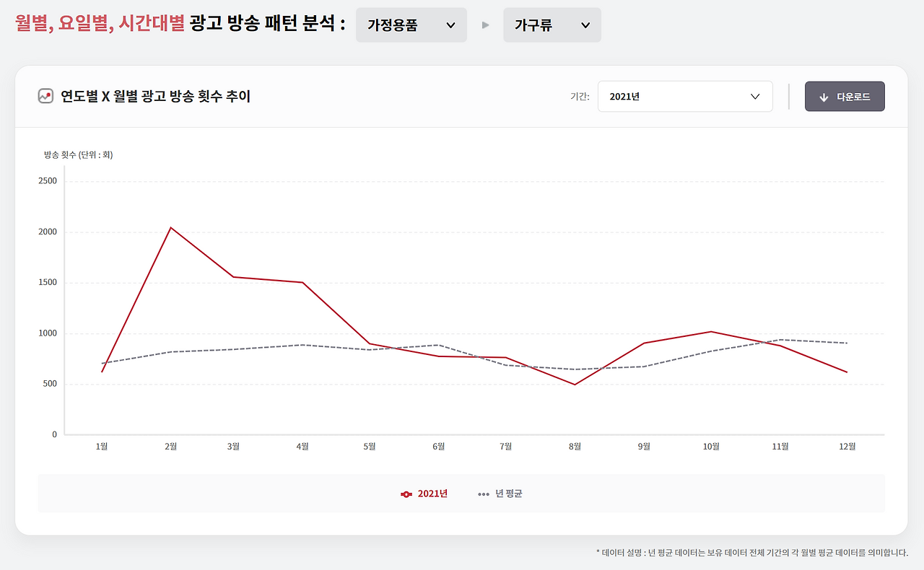
Task: Click the 12월 label on the x-axis
Action: 848,446
